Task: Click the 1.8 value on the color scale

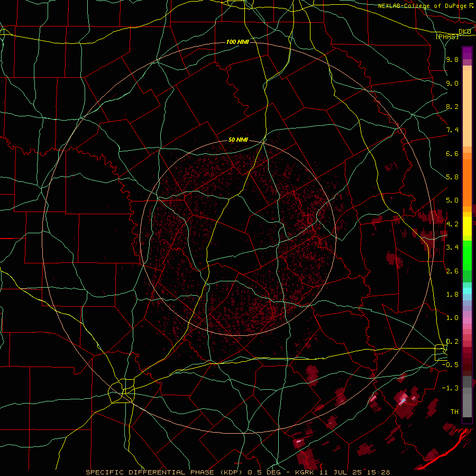Action: pyautogui.click(x=452, y=295)
